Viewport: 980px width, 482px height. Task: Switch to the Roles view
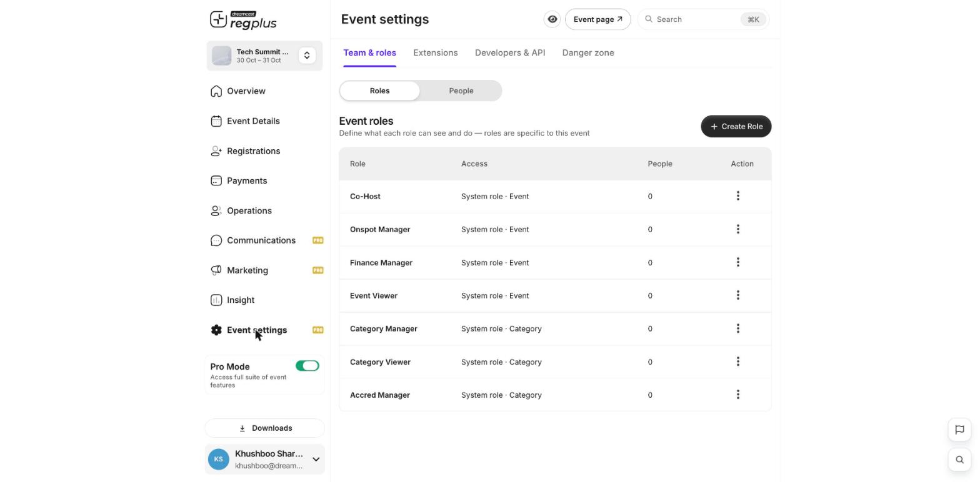pyautogui.click(x=380, y=91)
